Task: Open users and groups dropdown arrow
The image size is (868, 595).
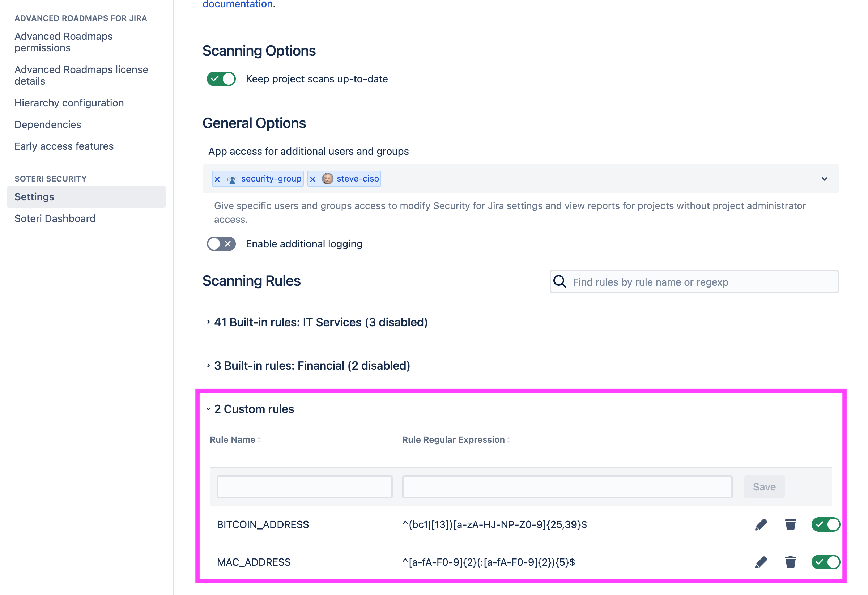Action: pos(824,179)
